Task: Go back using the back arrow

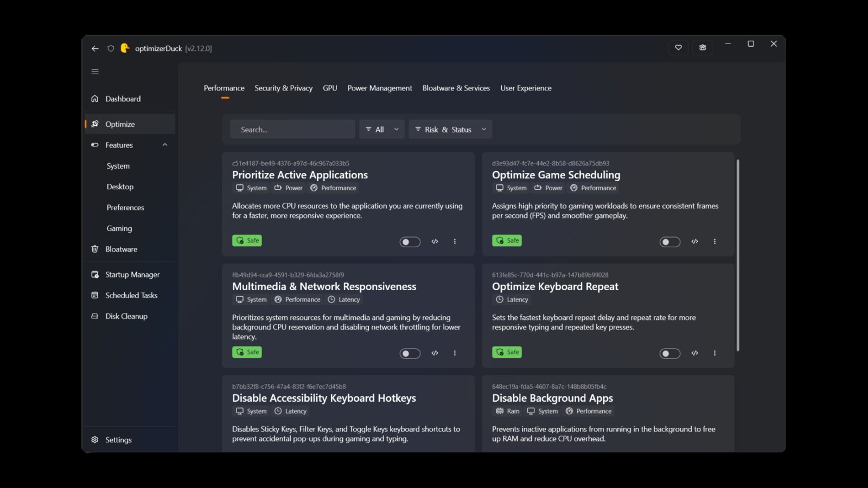Action: pyautogui.click(x=95, y=48)
